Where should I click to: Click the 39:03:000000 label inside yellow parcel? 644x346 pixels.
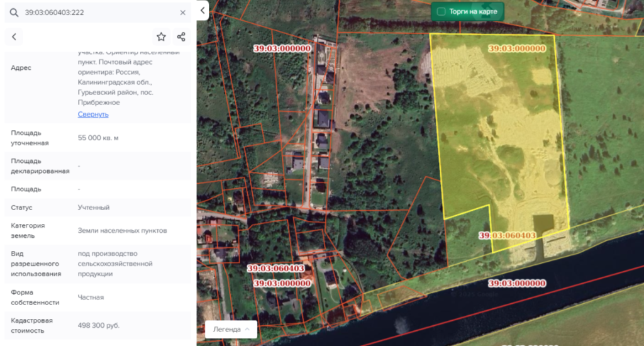pyautogui.click(x=516, y=48)
